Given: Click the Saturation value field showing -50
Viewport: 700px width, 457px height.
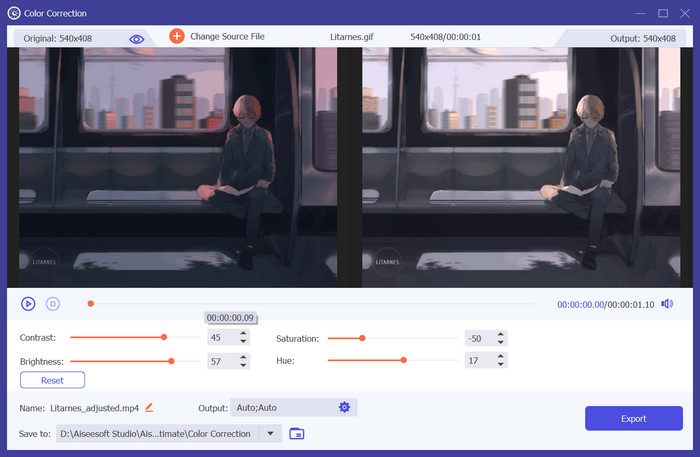Looking at the screenshot, I should 479,339.
